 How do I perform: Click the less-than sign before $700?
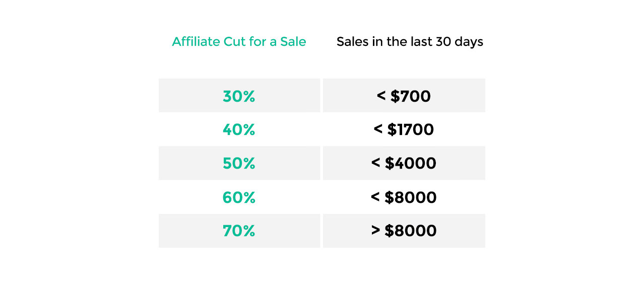click(381, 96)
